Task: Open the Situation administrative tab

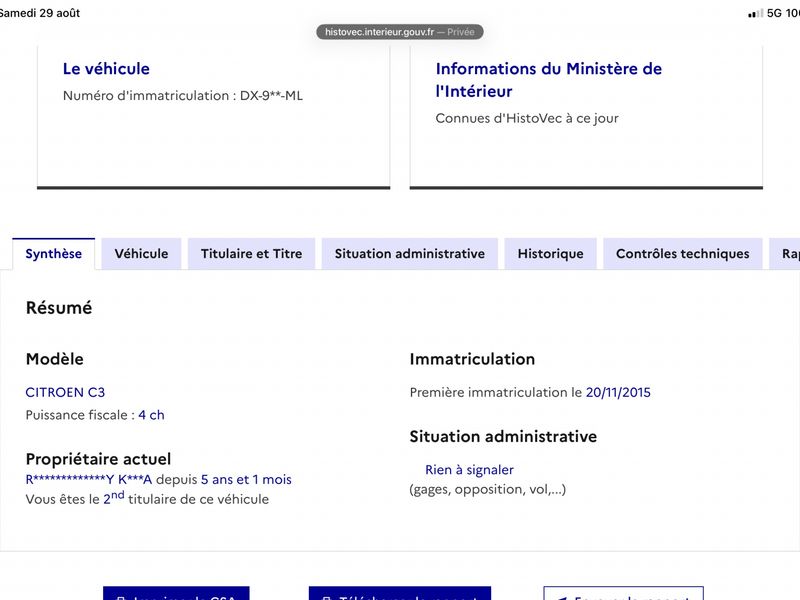Action: point(410,254)
